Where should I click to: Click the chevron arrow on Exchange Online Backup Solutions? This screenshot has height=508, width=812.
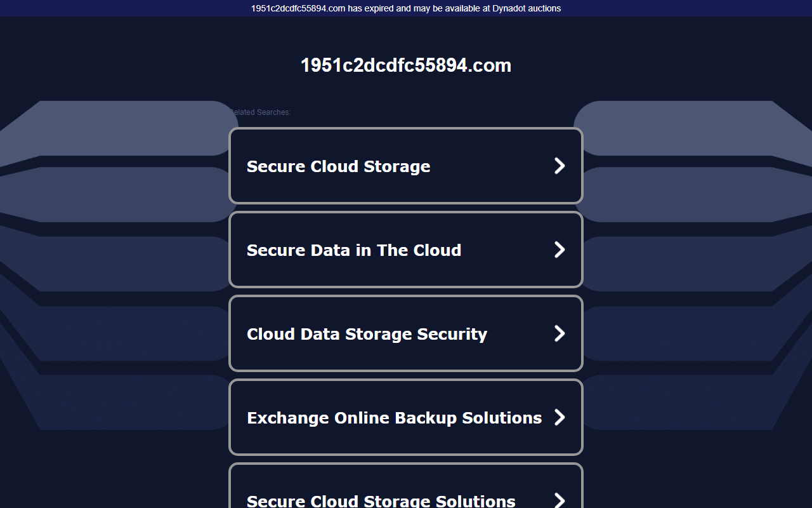[560, 417]
